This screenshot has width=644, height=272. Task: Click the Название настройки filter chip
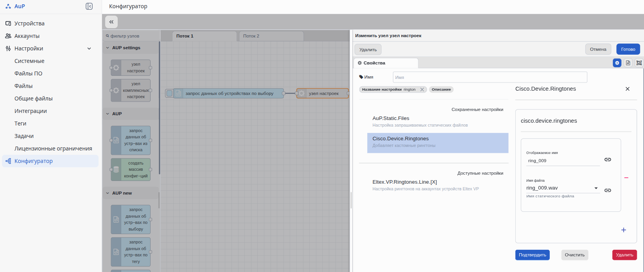coord(393,89)
